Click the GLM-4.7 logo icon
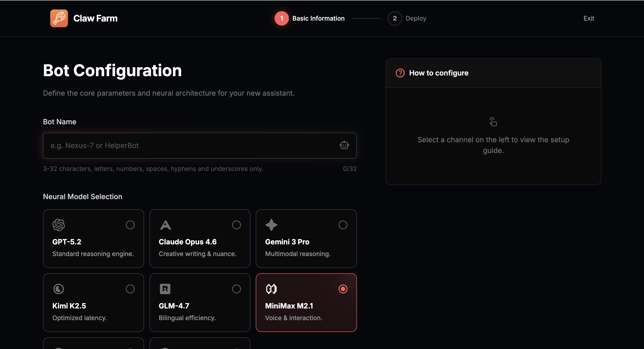644x349 pixels. coord(165,289)
